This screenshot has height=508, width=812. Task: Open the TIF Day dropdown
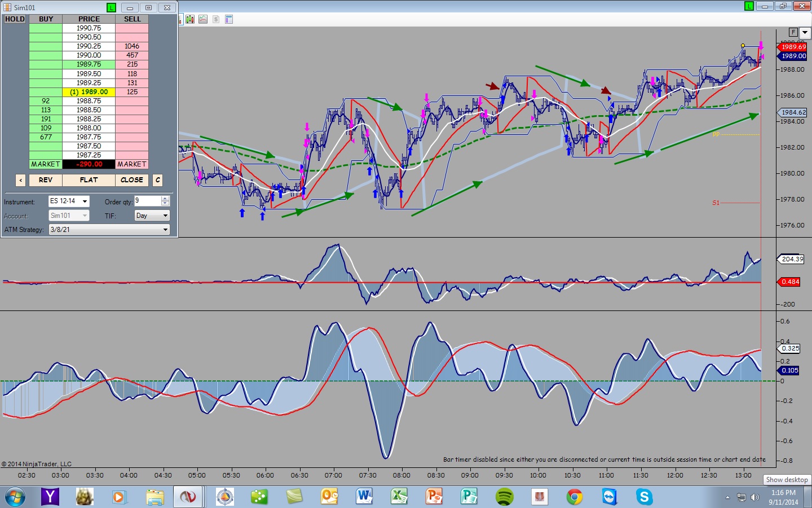click(152, 216)
